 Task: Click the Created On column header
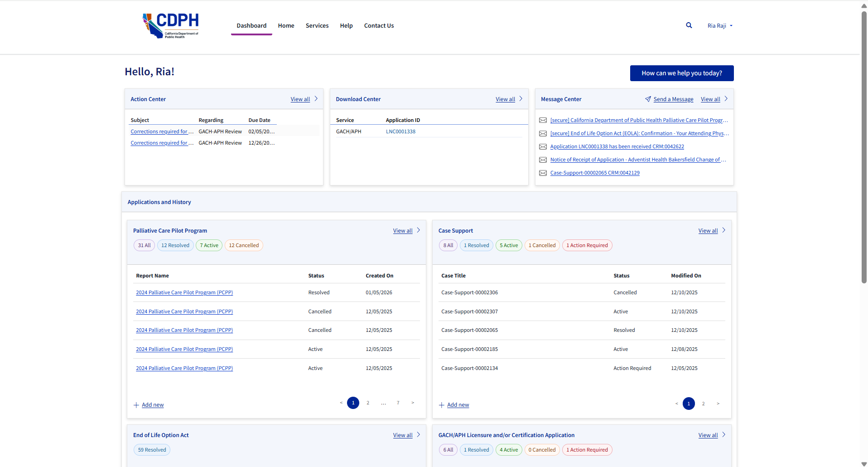click(379, 276)
